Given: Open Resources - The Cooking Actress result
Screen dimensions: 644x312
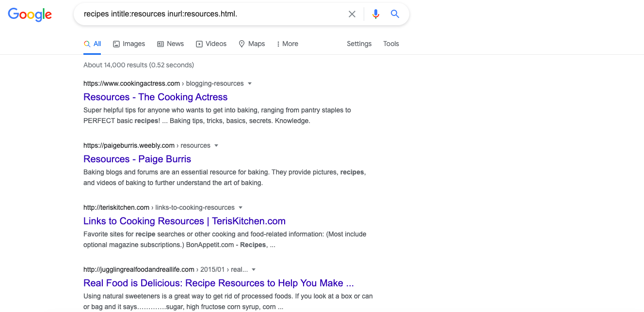Looking at the screenshot, I should coord(155,97).
